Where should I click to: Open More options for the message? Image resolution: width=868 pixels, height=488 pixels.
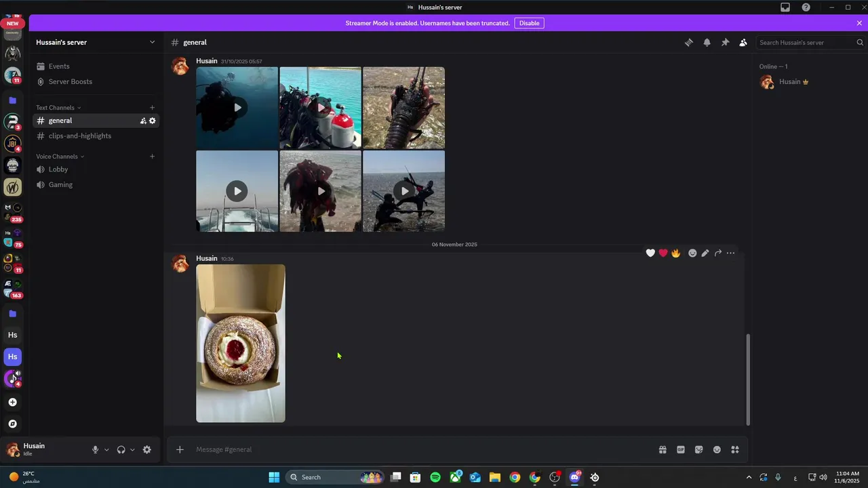click(730, 253)
